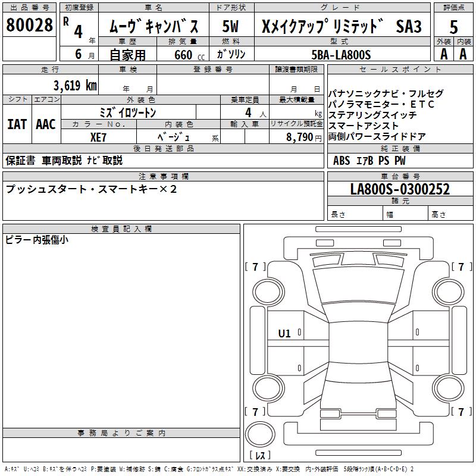Click the interior color ベージュ
The width and height of the screenshot is (476, 476).
174,137
